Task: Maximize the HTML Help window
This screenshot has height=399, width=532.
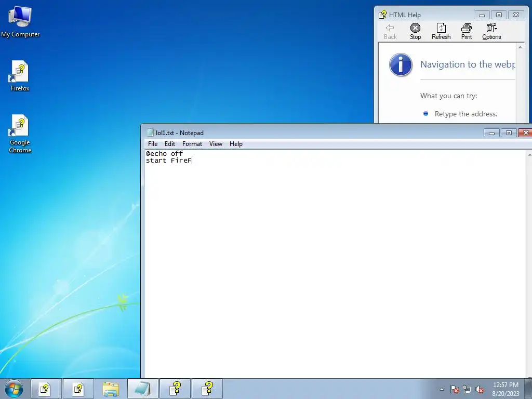Action: coord(499,15)
